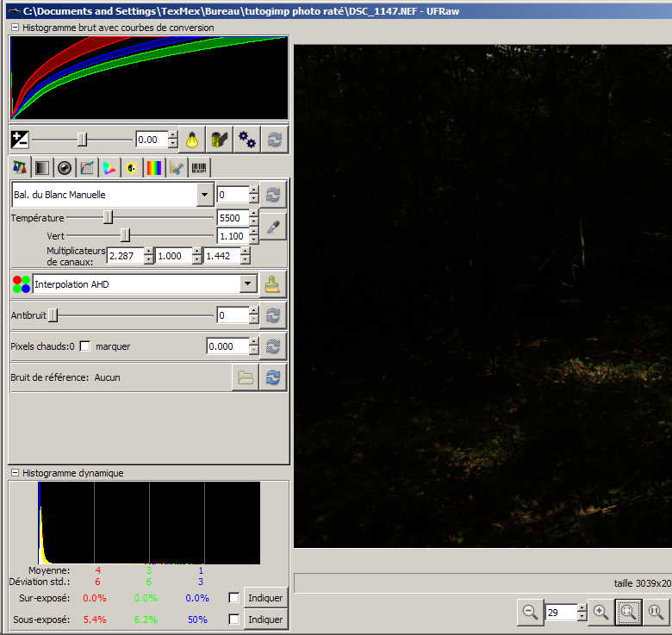This screenshot has width=672, height=635.
Task: Tick the Sur-exposé overexposure checkbox
Action: pos(233,598)
